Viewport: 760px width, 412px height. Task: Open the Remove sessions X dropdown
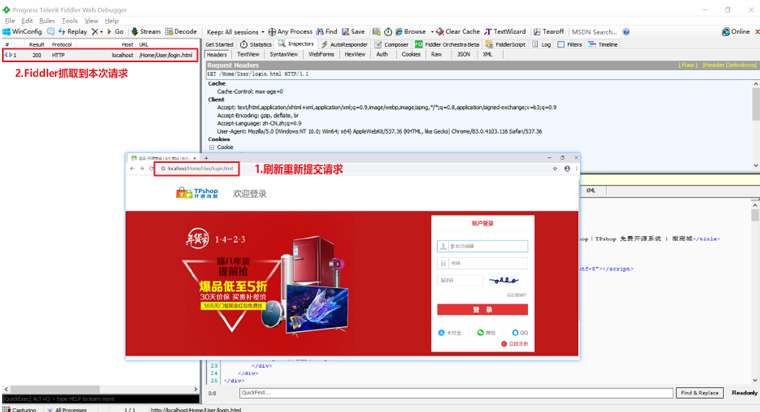97,32
